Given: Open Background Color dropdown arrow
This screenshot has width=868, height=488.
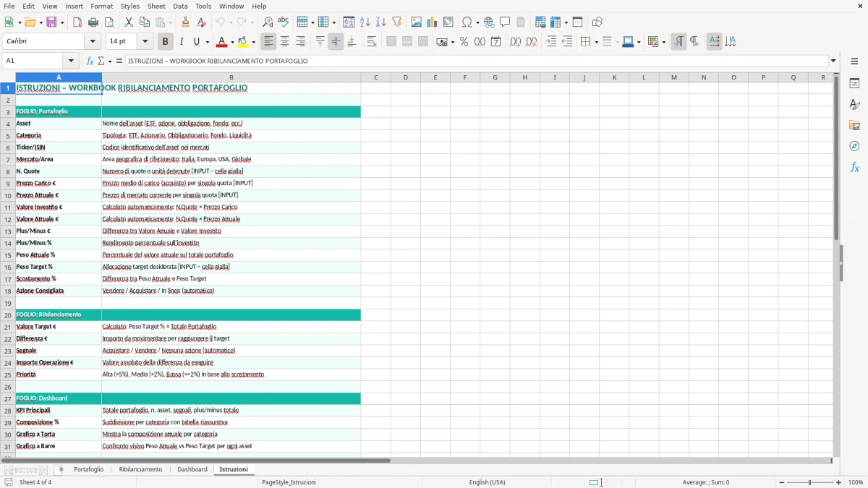Looking at the screenshot, I should click(x=253, y=42).
